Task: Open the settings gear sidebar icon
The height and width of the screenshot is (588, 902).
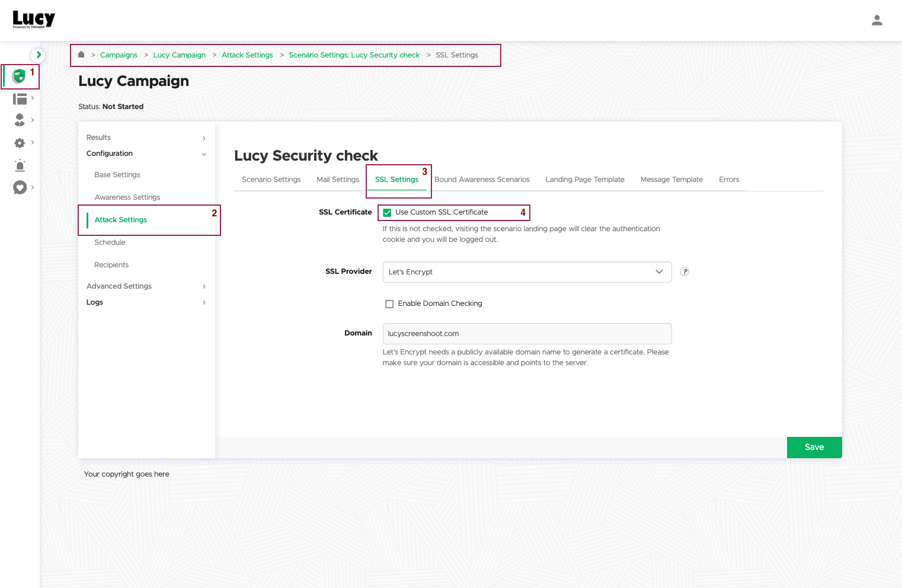Action: point(20,143)
